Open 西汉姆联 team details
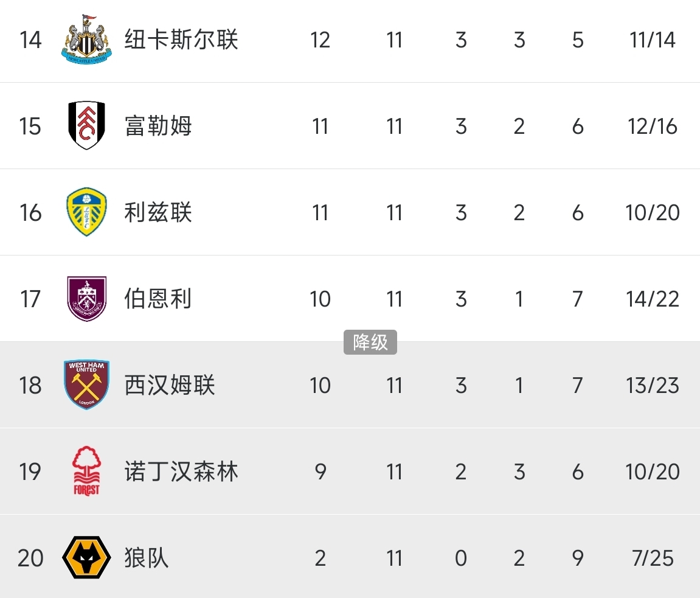This screenshot has height=598, width=700. tap(170, 386)
